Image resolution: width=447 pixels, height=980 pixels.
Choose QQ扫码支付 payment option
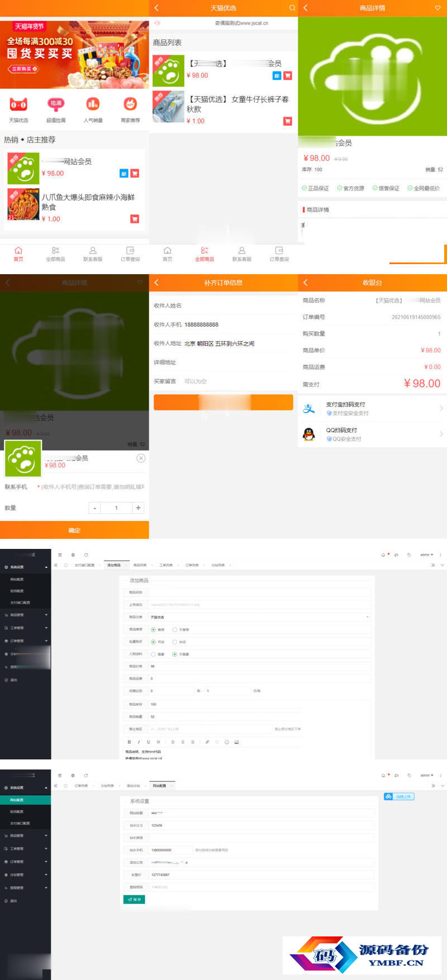(x=372, y=434)
